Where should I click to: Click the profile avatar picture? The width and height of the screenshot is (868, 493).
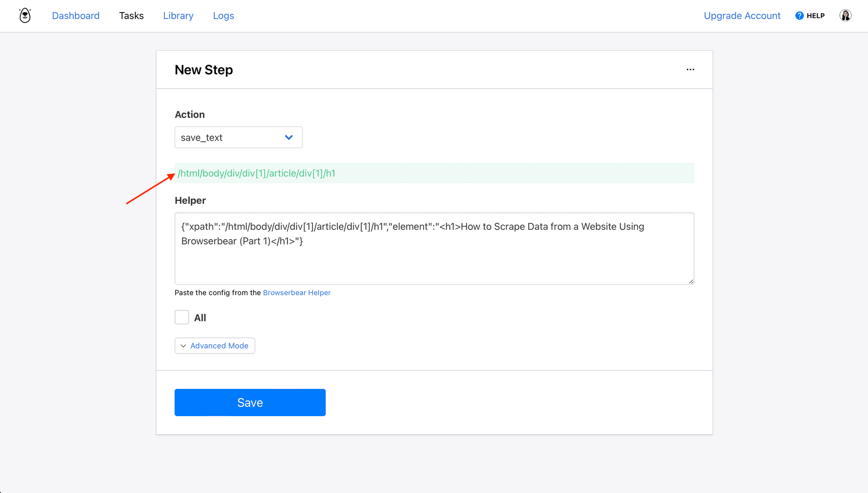(x=845, y=15)
